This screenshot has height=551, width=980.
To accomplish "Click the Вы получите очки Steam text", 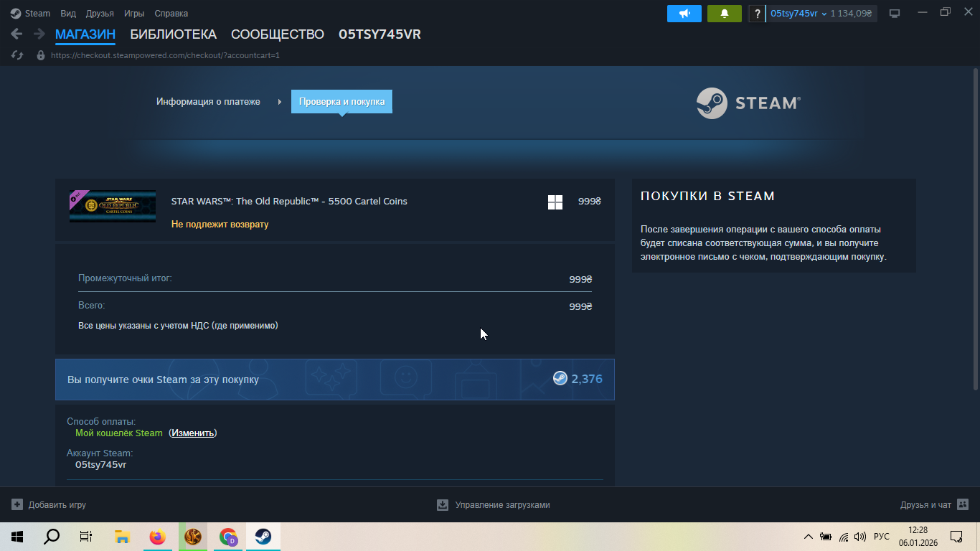I will pyautogui.click(x=163, y=380).
